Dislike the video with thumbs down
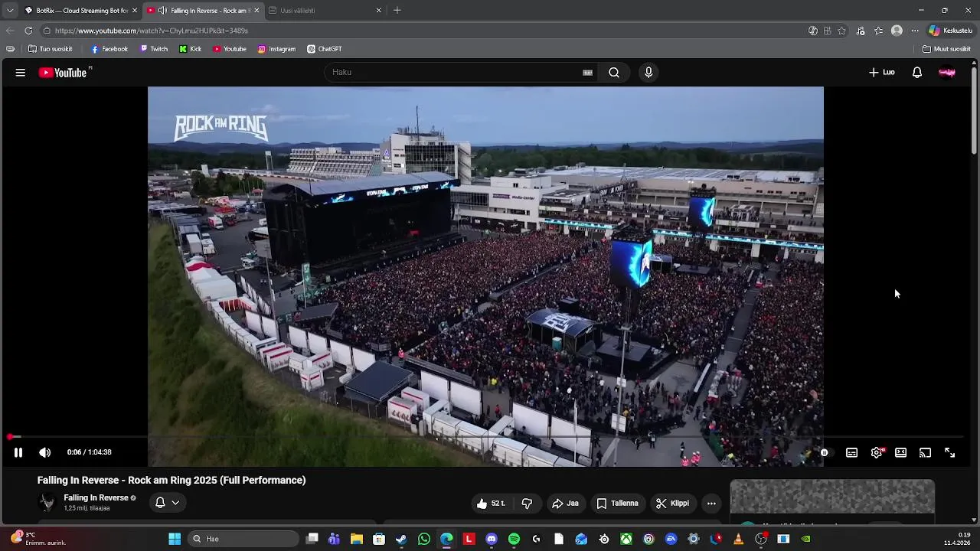The height and width of the screenshot is (551, 980). (527, 504)
